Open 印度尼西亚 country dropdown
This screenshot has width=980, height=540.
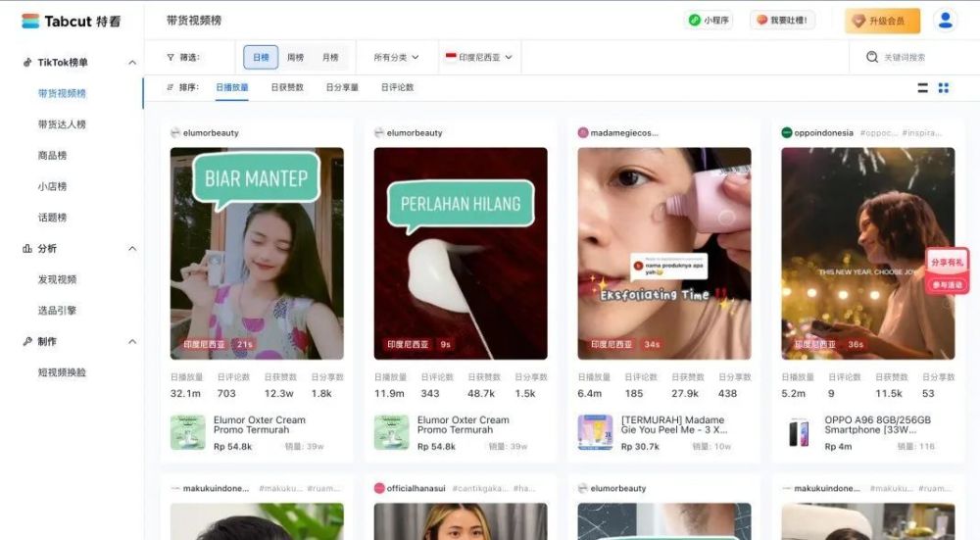(x=479, y=57)
